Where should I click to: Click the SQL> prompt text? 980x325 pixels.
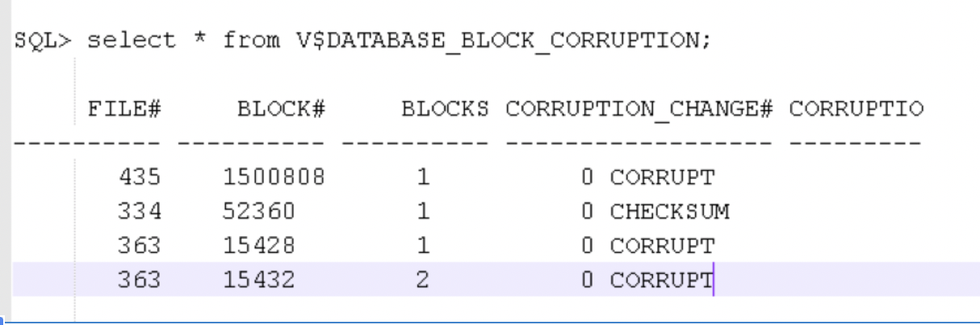[44, 40]
